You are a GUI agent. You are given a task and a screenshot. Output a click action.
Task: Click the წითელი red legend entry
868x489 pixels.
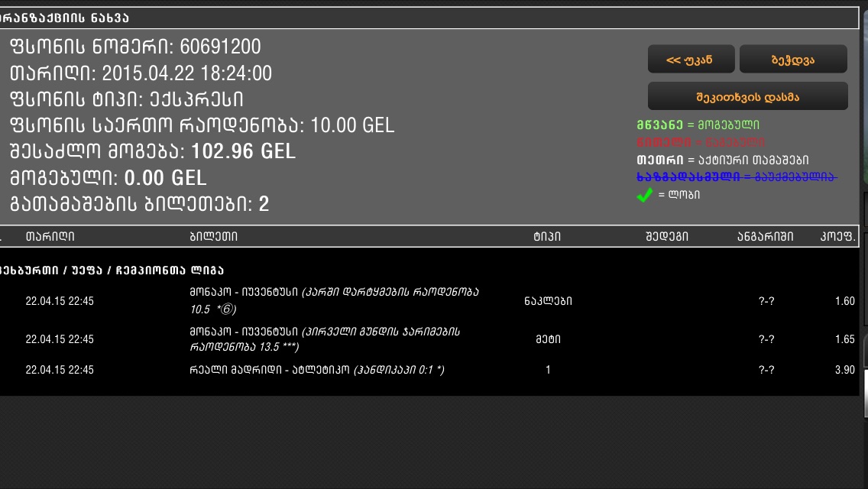tap(701, 142)
